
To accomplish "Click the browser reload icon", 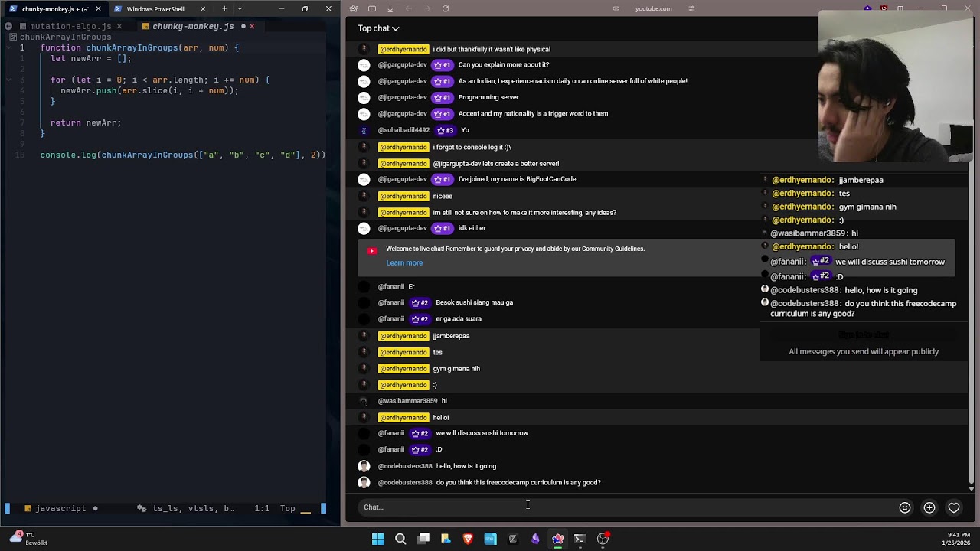I will coord(446,8).
